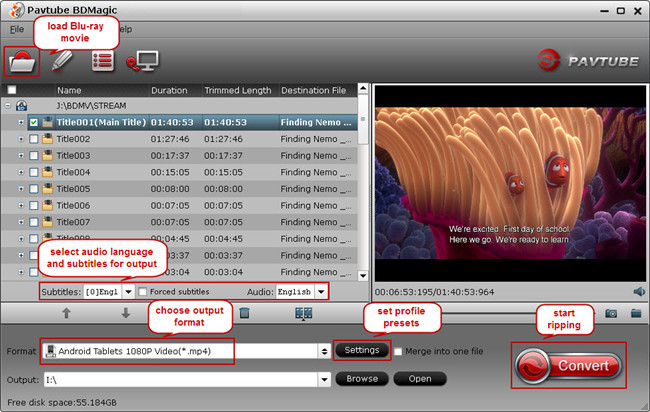
Task: Click the split video icon below the list
Action: point(303,313)
